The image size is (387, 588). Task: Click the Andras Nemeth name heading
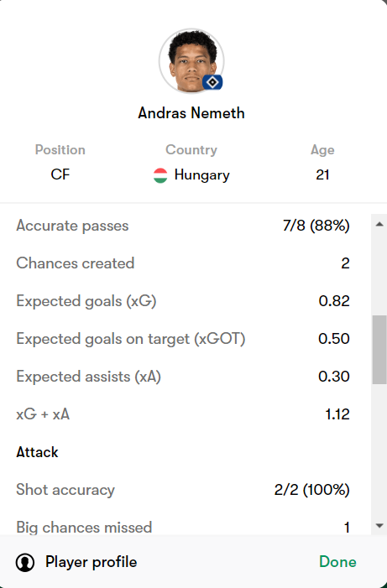coord(191,113)
